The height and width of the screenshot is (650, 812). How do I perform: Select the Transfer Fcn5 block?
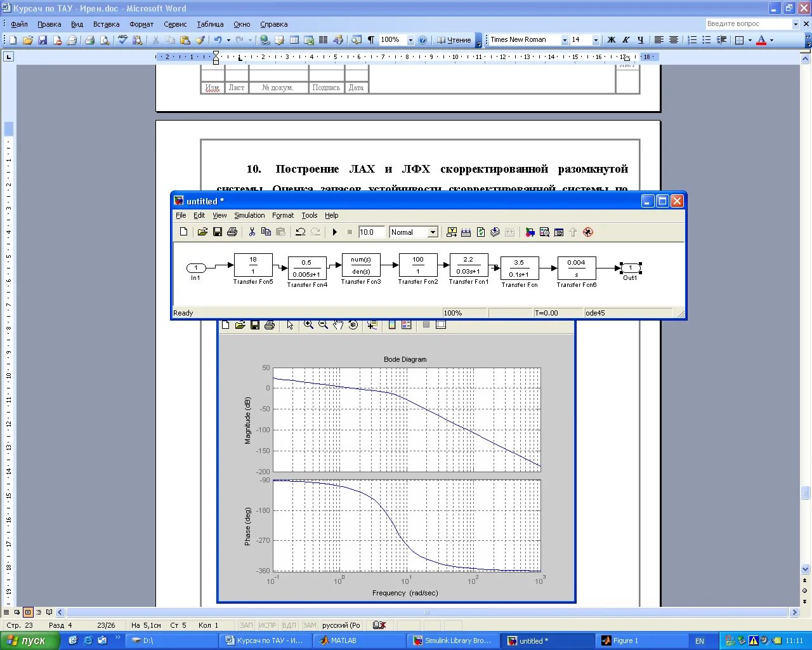click(253, 265)
